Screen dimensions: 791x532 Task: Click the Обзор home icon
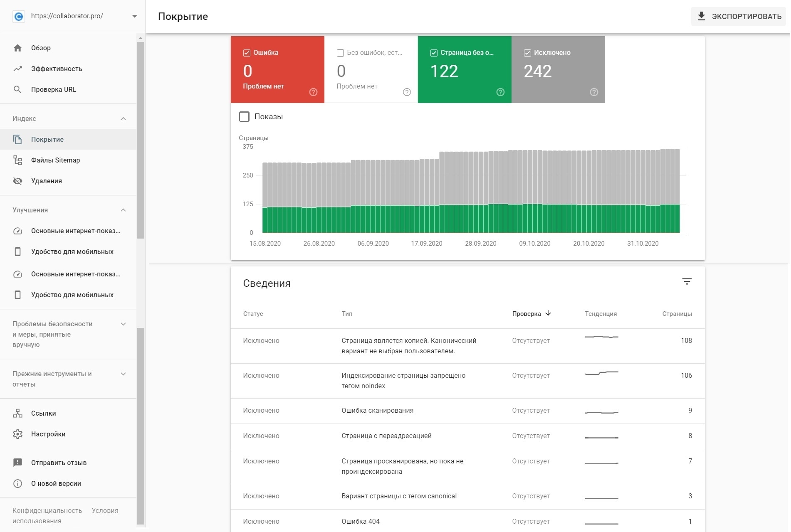tap(18, 48)
